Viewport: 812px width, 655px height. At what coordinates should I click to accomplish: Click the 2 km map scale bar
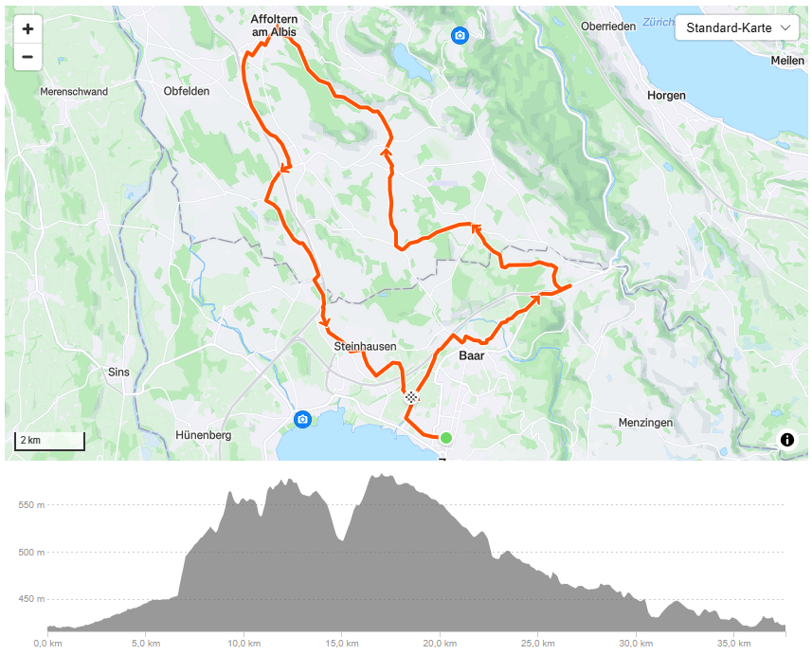(49, 441)
